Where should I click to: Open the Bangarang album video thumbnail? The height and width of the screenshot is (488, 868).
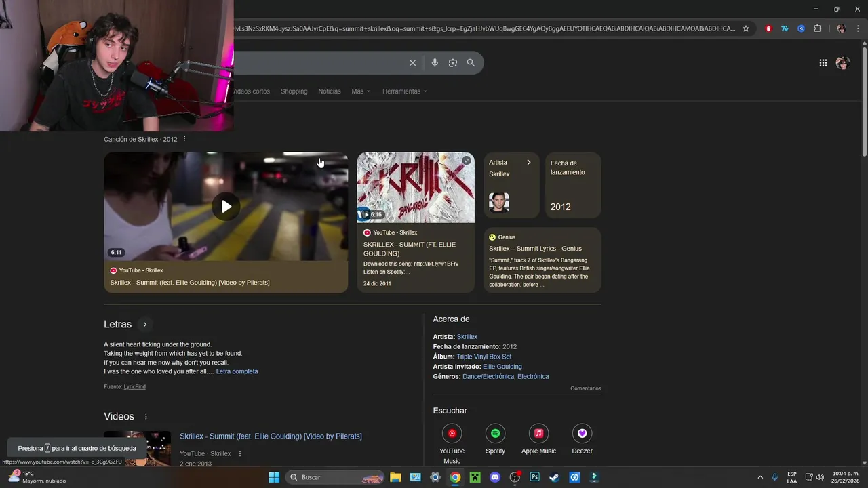416,187
